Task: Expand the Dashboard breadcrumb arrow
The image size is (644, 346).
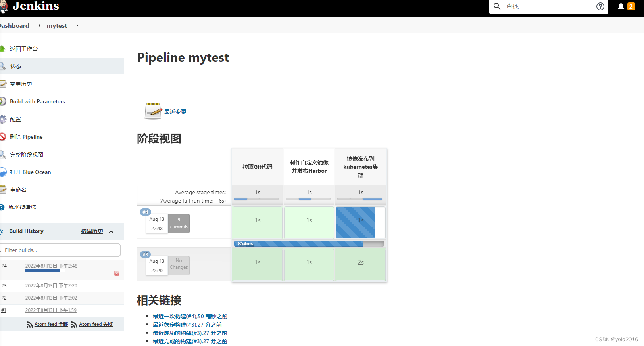Action: pyautogui.click(x=39, y=25)
